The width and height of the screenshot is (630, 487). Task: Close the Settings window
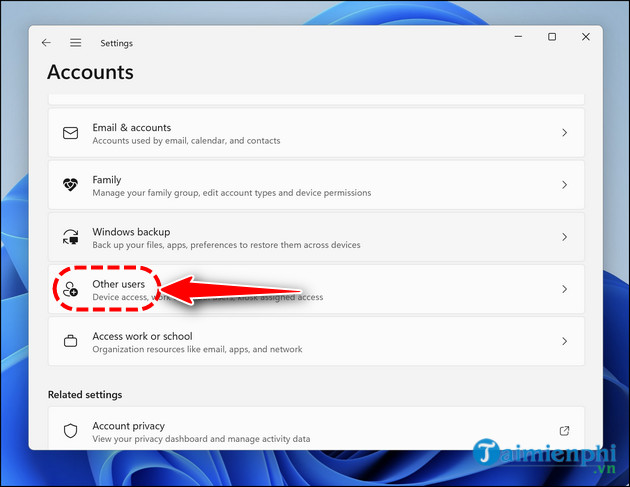[586, 37]
